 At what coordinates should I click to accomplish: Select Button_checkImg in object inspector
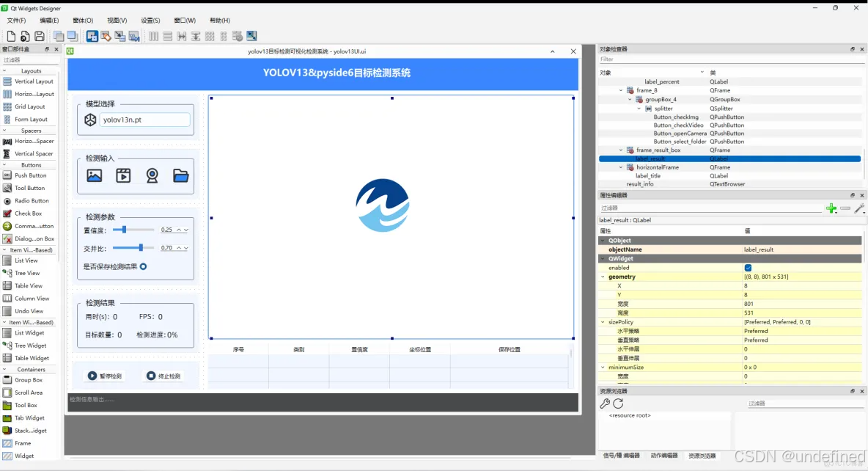pyautogui.click(x=676, y=117)
